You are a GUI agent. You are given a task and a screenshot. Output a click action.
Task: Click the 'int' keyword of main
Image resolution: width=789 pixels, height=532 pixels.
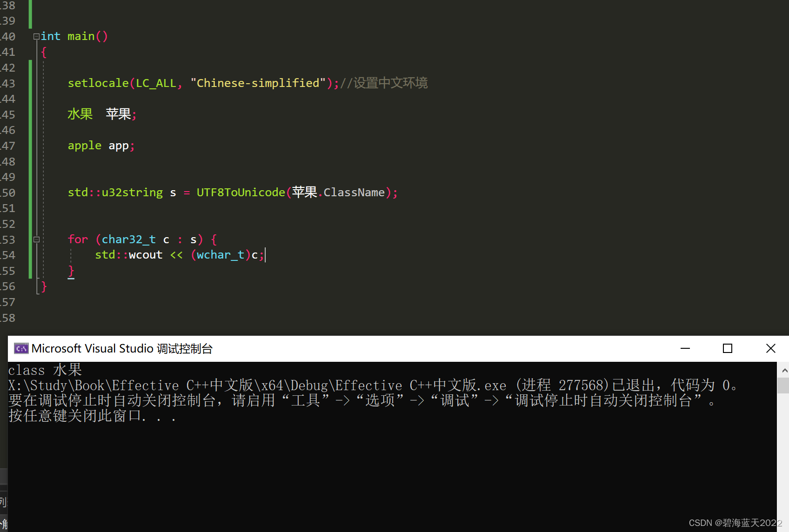[51, 36]
